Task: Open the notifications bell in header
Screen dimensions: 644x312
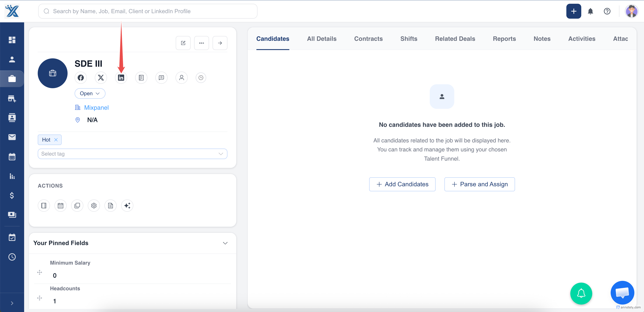Action: tap(590, 11)
